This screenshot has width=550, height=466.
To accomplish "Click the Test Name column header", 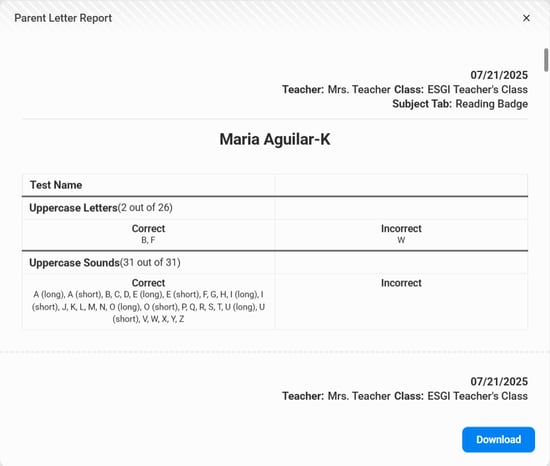I will (x=56, y=185).
